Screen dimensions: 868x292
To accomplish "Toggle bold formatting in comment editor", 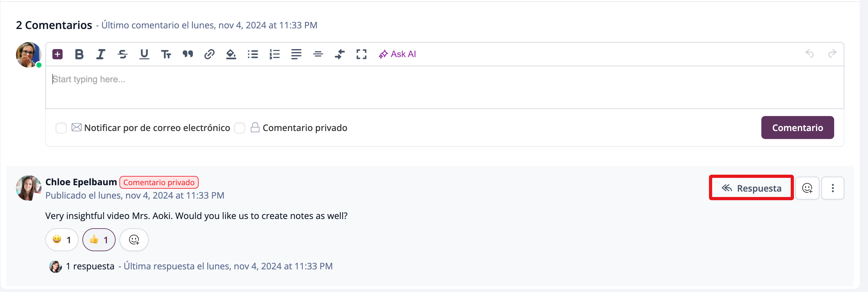I will pos(79,54).
